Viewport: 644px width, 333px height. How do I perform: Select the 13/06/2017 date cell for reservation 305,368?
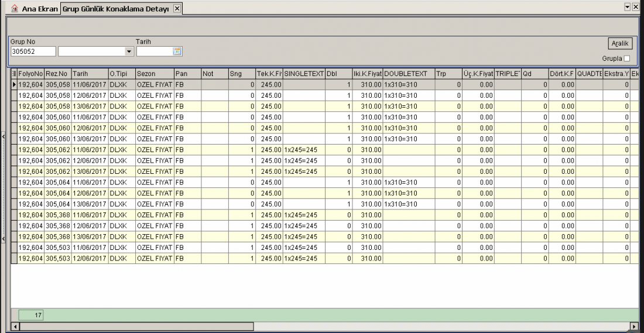point(90,236)
